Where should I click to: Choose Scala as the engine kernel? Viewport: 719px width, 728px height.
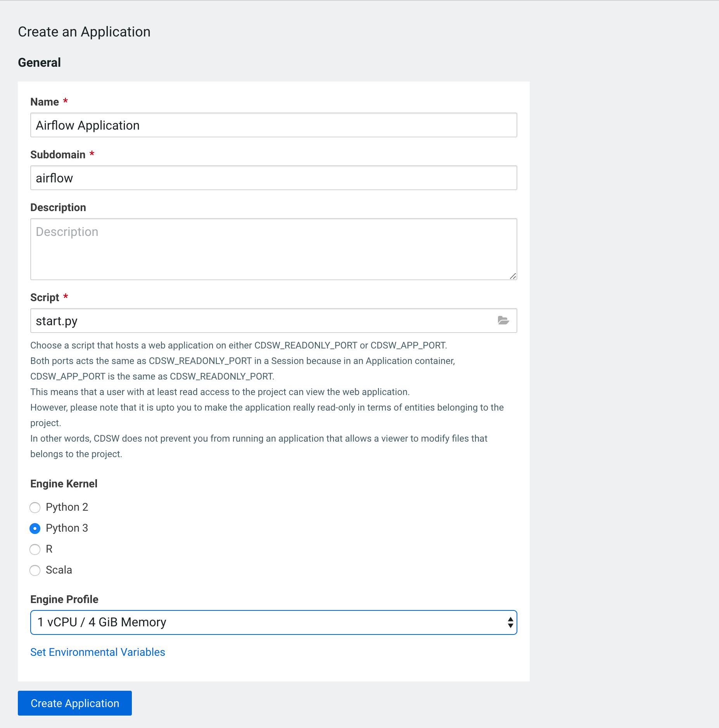(x=35, y=570)
